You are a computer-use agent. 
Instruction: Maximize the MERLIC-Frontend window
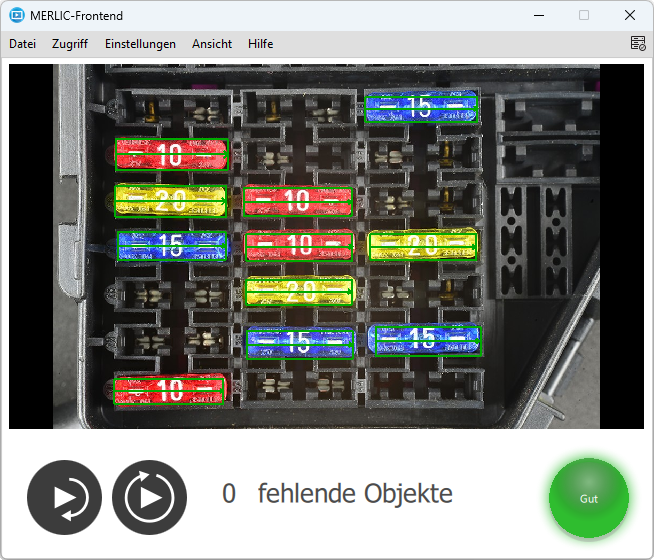[x=584, y=15]
